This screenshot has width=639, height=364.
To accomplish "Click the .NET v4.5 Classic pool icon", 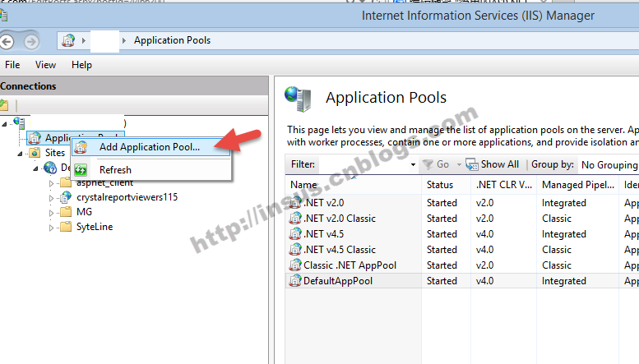I will [x=294, y=250].
